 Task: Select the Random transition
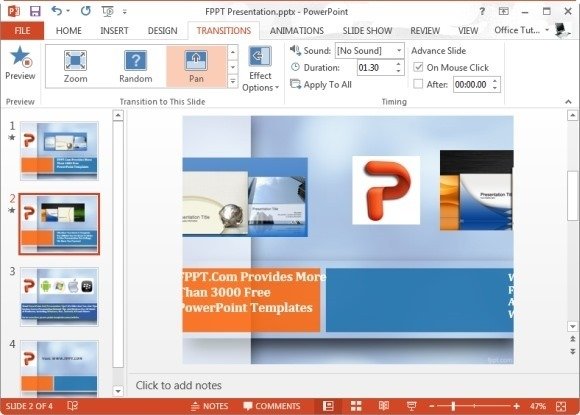pyautogui.click(x=136, y=67)
